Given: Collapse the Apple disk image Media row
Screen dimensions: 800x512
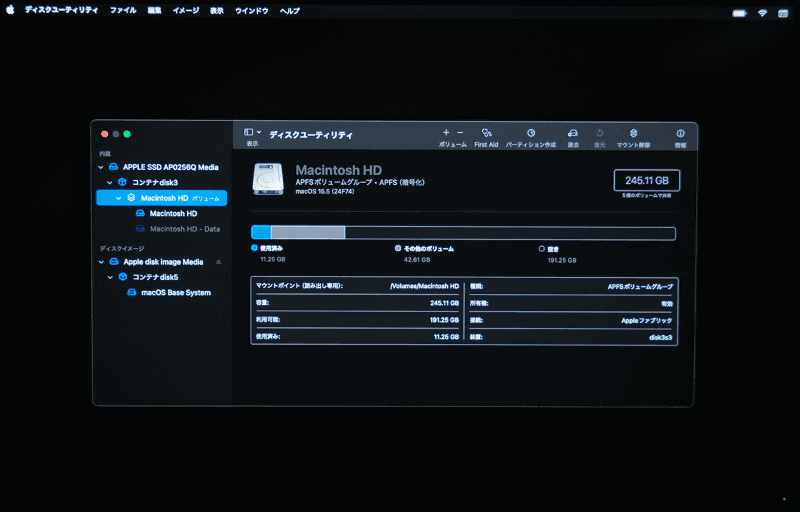Looking at the screenshot, I should pyautogui.click(x=101, y=262).
